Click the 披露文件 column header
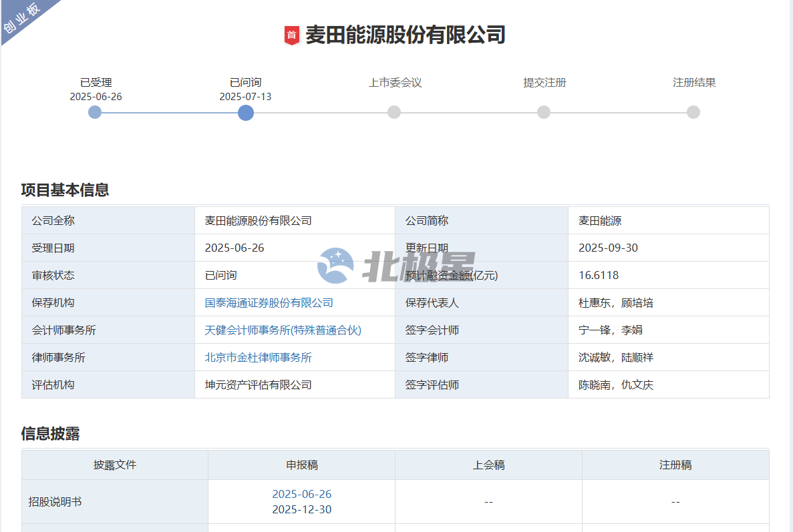Viewport: 793px width, 532px height. click(x=115, y=465)
